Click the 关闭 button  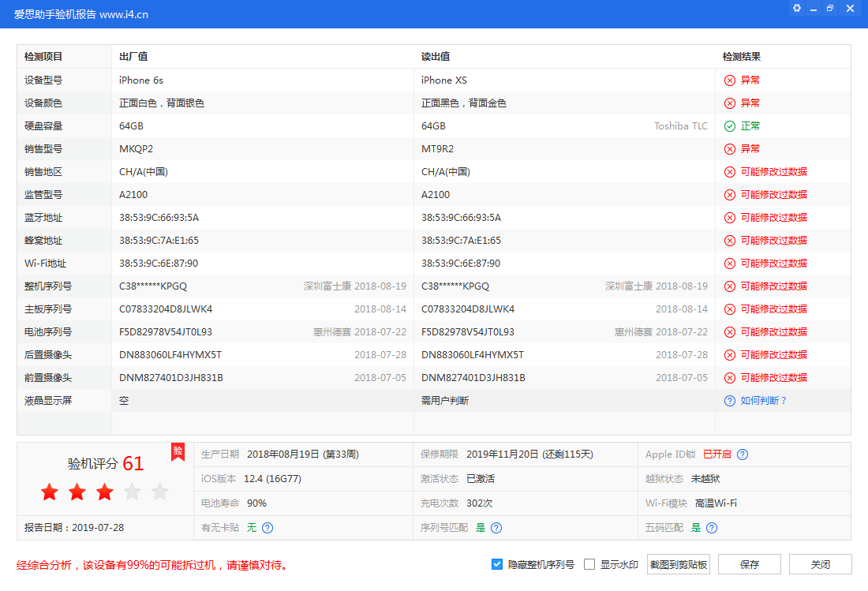(821, 564)
